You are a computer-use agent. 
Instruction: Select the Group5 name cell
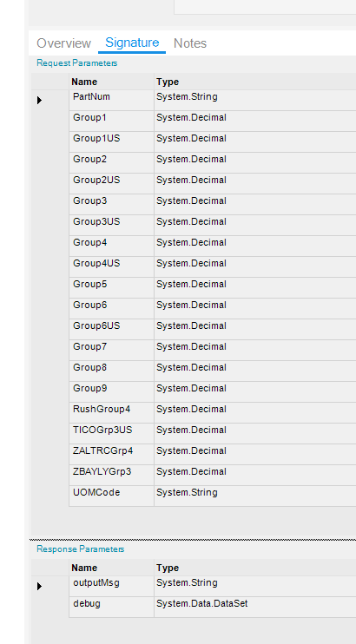[x=111, y=287]
